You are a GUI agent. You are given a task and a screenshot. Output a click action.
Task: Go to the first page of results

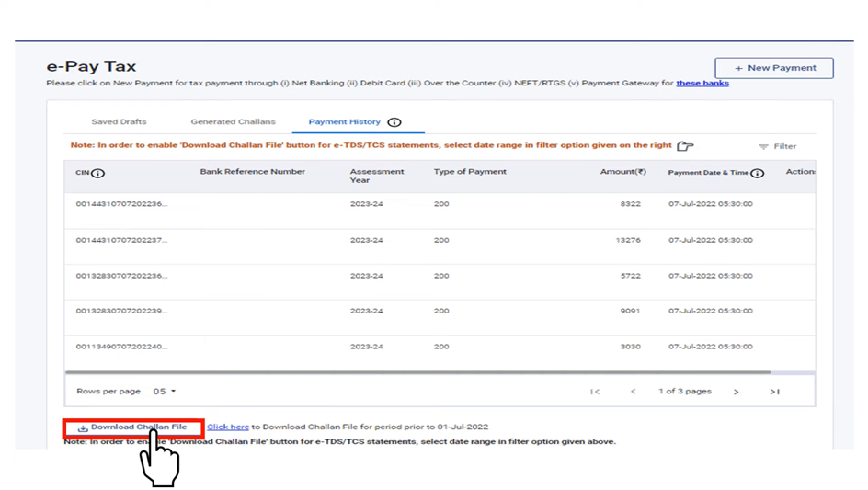point(595,392)
